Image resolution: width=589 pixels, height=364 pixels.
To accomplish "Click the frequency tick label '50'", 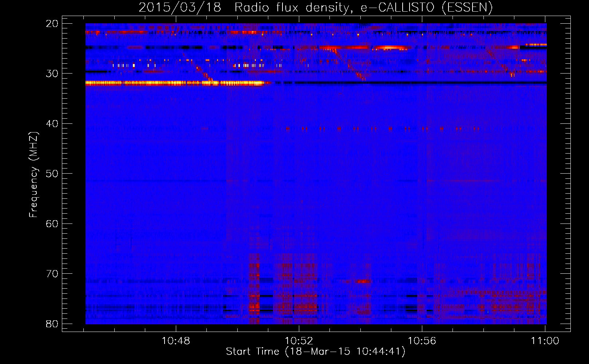I will point(52,174).
